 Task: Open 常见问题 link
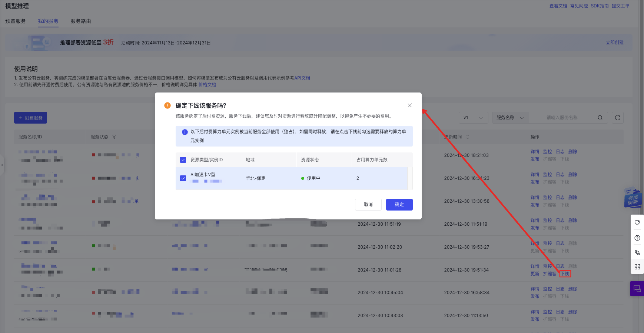pyautogui.click(x=579, y=6)
